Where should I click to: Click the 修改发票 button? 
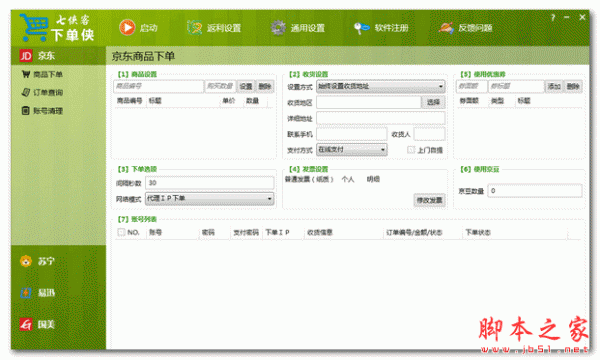point(429,200)
